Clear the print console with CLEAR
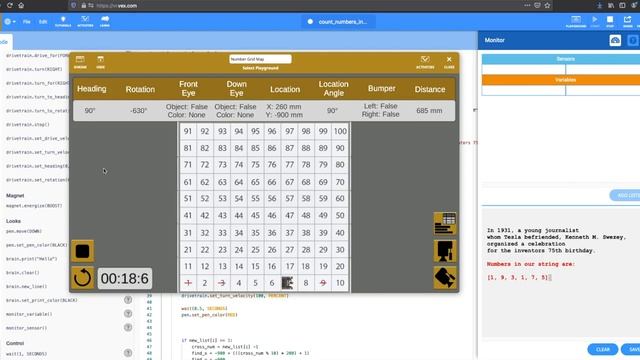The image size is (640, 360). point(602,349)
